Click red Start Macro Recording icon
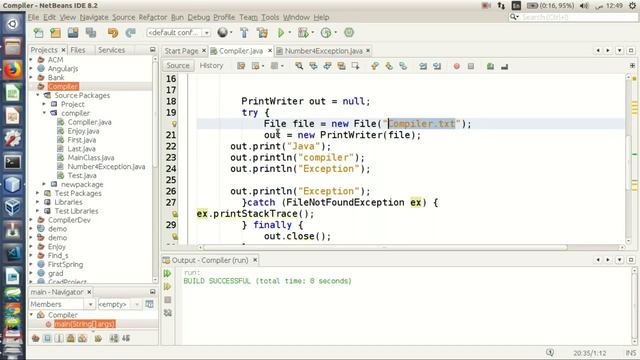 point(456,66)
